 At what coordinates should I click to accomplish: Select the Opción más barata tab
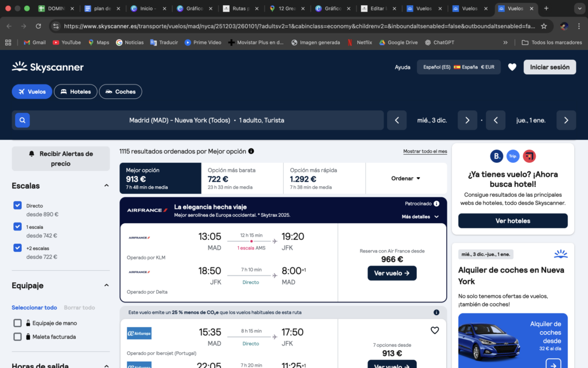[242, 178]
